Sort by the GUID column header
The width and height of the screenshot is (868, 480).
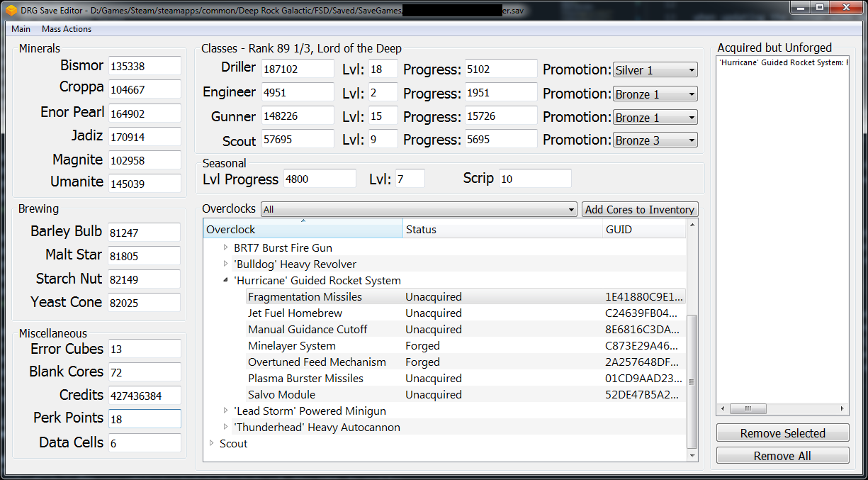click(644, 229)
